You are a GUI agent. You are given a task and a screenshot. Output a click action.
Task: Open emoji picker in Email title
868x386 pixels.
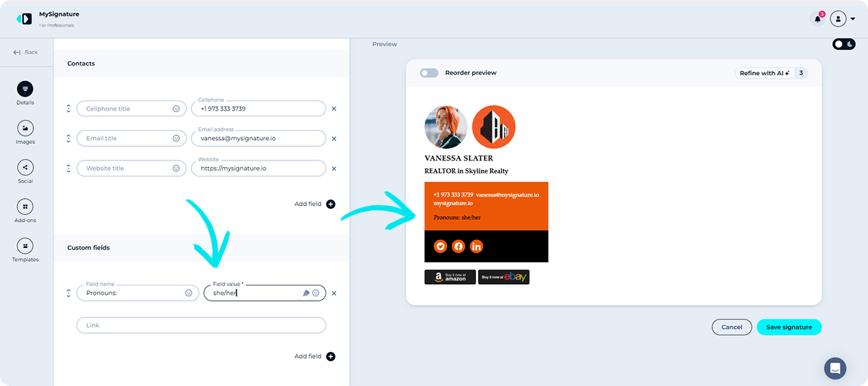pos(176,138)
